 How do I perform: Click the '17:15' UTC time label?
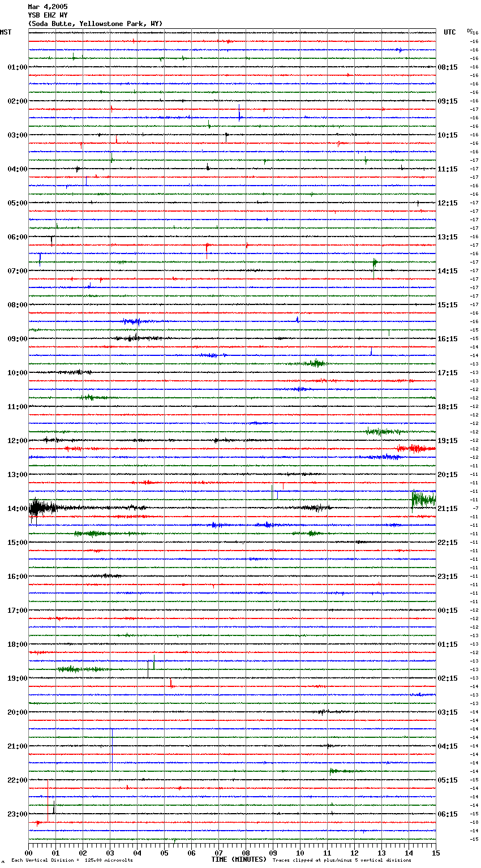(448, 373)
